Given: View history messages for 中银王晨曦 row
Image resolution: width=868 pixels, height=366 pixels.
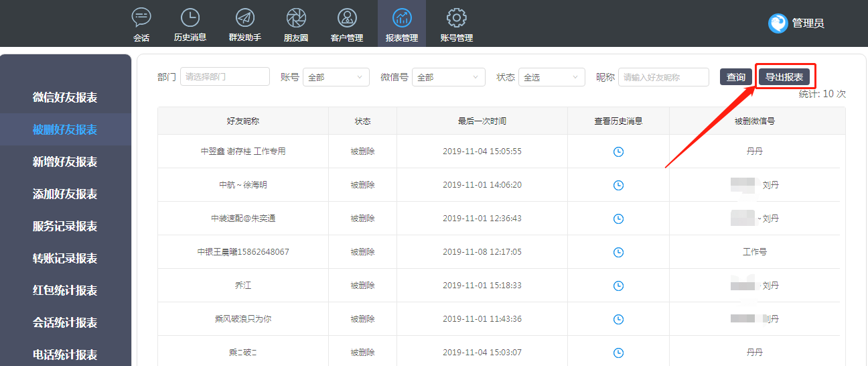Looking at the screenshot, I should click(618, 252).
